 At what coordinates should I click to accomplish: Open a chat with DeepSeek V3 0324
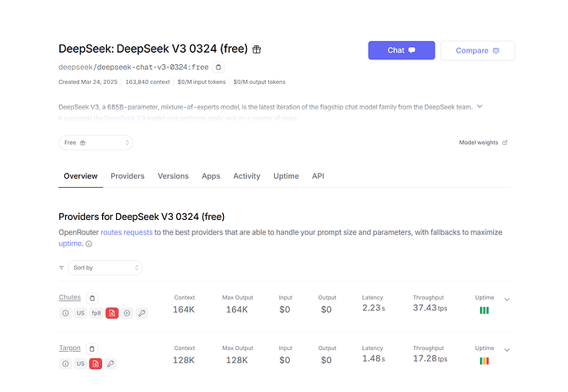[402, 50]
